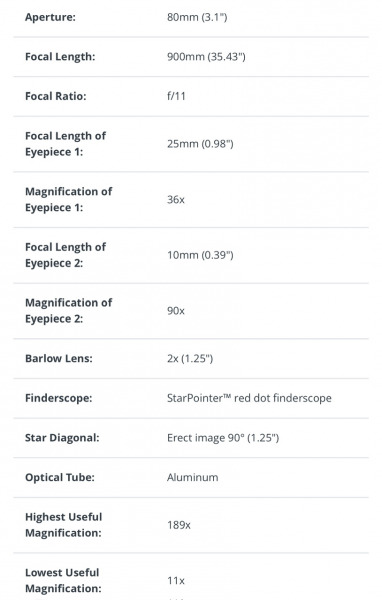Click the Aperture label
Viewport: 382px width, 600px height.
50,17
